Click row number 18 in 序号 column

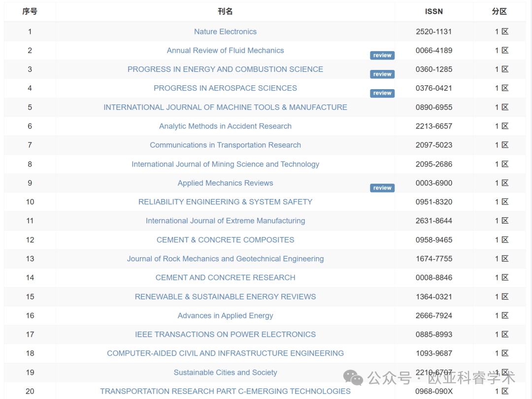[x=30, y=354]
